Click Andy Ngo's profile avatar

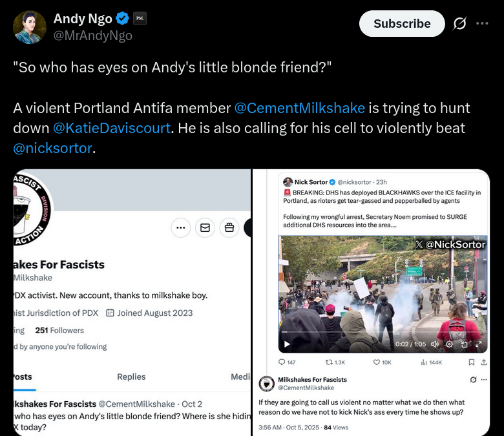tap(30, 27)
